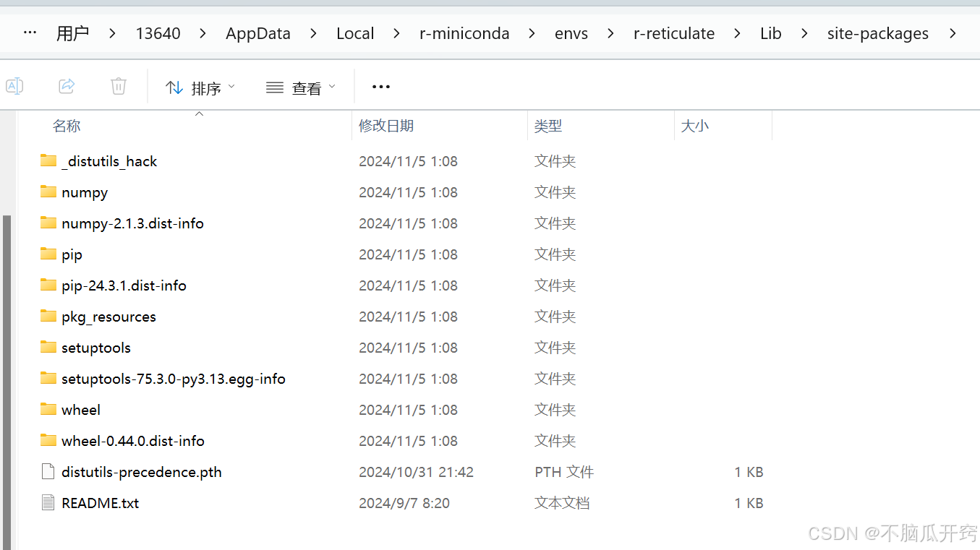Expand the chevron after r-reticulate breadcrumb
Image resolution: width=980 pixels, height=550 pixels.
738,33
